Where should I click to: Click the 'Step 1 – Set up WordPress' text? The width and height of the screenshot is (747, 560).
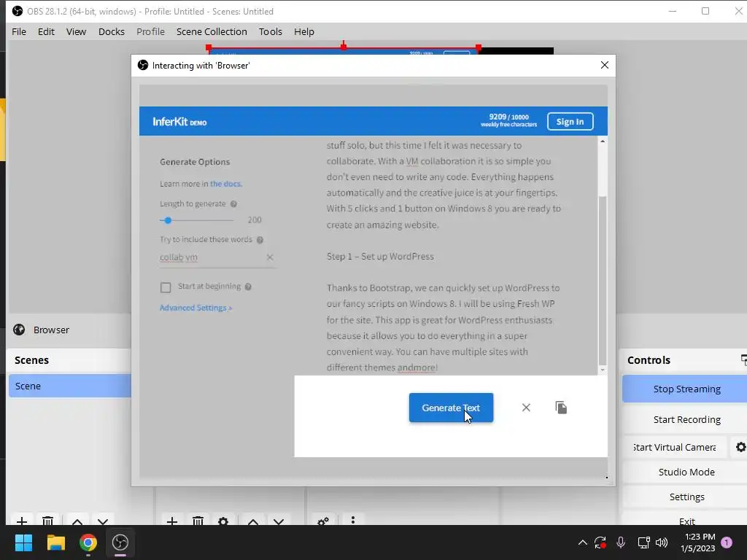(380, 256)
